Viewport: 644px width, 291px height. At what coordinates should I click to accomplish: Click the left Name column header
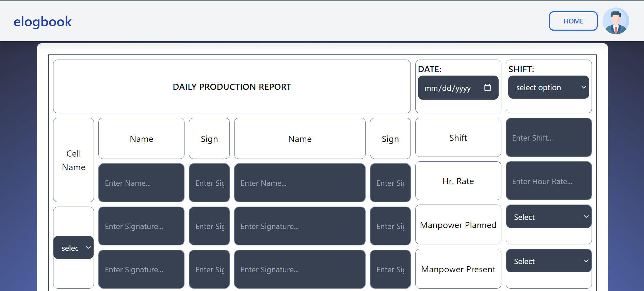141,139
